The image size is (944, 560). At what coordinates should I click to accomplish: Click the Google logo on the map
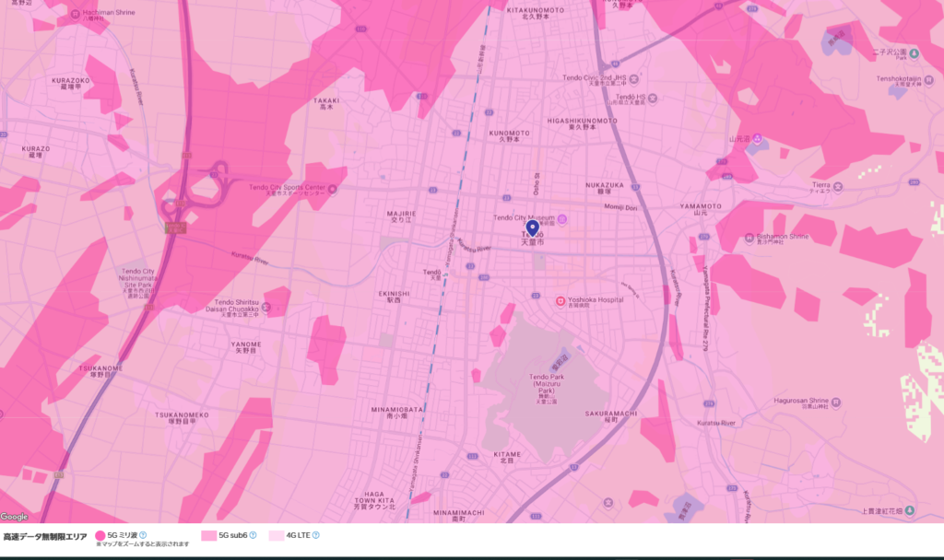(x=15, y=517)
